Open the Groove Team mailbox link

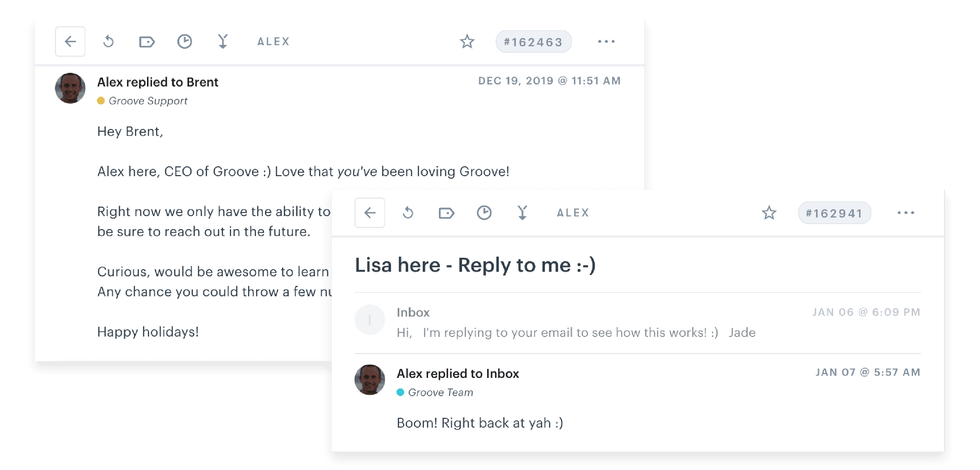click(x=441, y=392)
